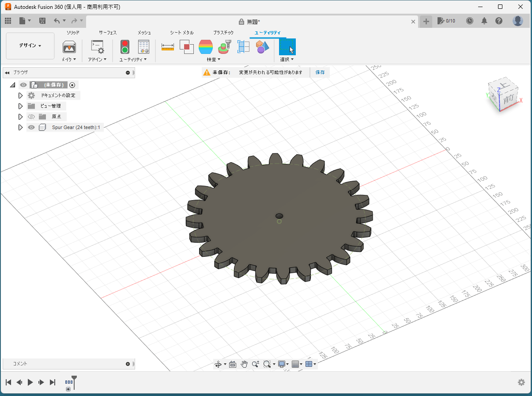Image resolution: width=532 pixels, height=396 pixels.
Task: Expand the コメント panel with plus button
Action: pos(128,364)
